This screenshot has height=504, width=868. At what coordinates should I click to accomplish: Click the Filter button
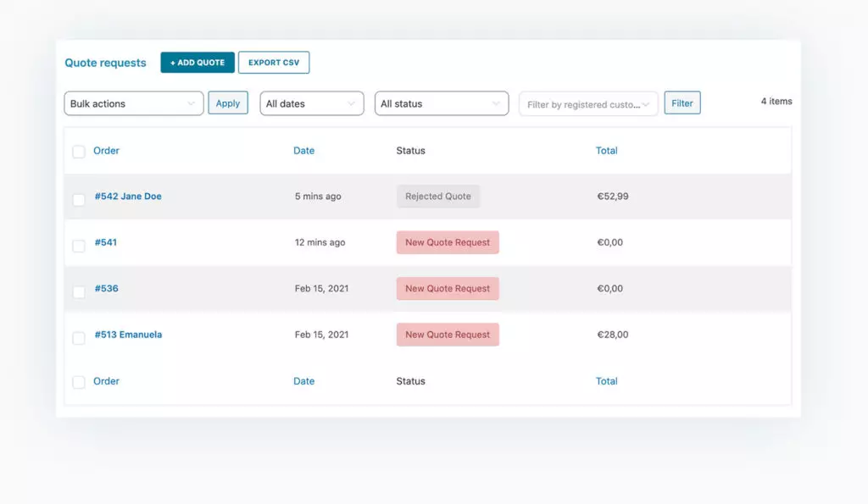(682, 103)
